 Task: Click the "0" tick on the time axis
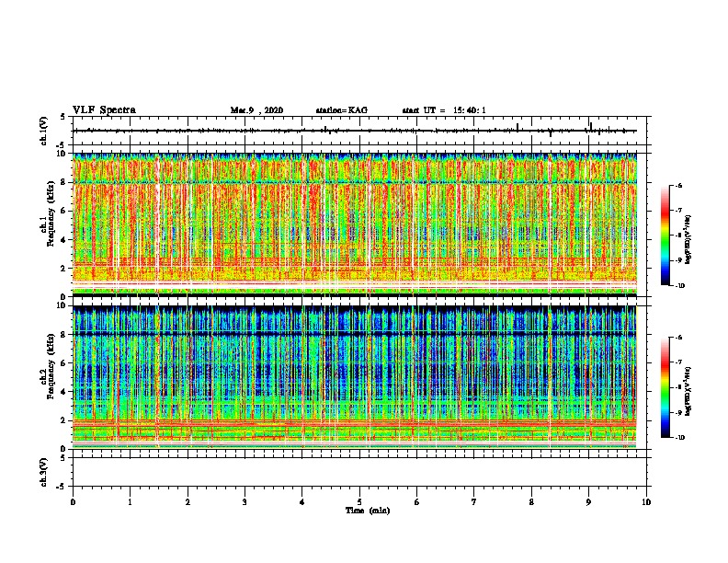[x=73, y=502]
